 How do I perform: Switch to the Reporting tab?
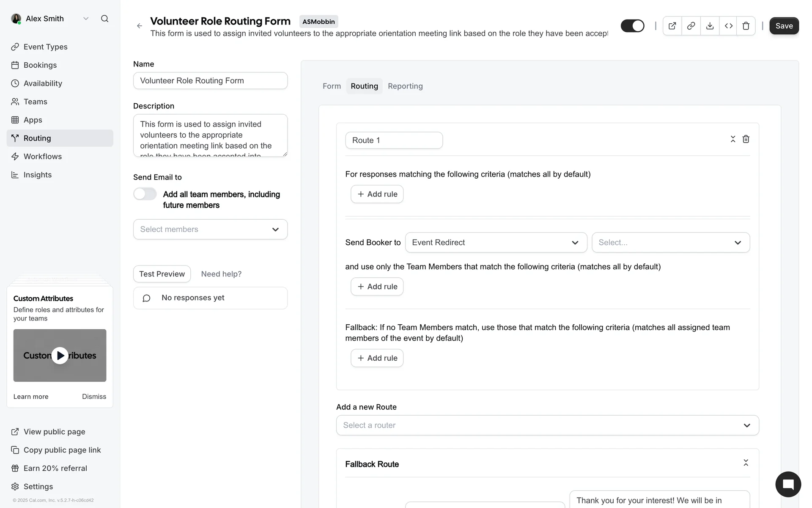[x=405, y=86]
